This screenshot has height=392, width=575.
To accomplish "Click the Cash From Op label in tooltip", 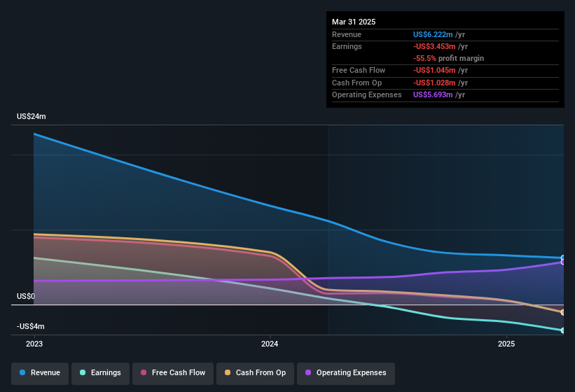I will click(356, 83).
